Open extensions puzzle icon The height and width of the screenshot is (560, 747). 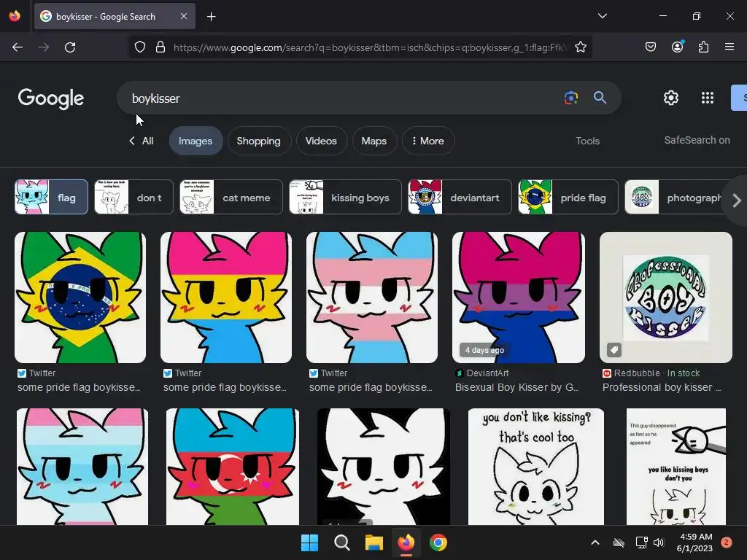point(704,47)
